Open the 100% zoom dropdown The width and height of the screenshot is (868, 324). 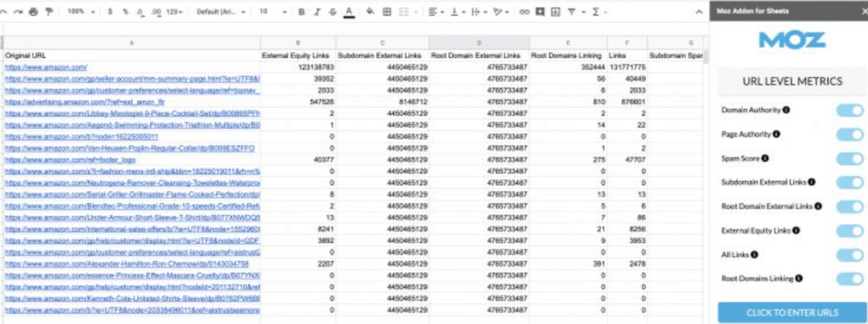[x=81, y=12]
